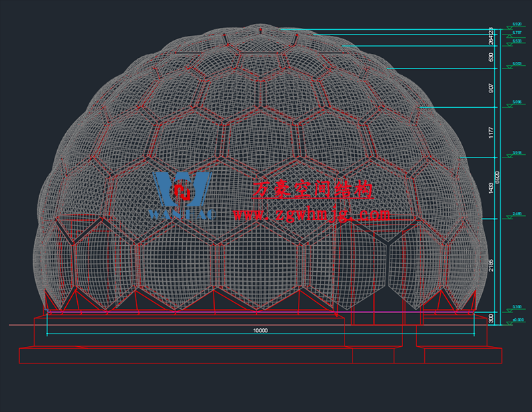Select the 907 vertical dimension text
The height and width of the screenshot is (412, 532).
[x=491, y=87]
